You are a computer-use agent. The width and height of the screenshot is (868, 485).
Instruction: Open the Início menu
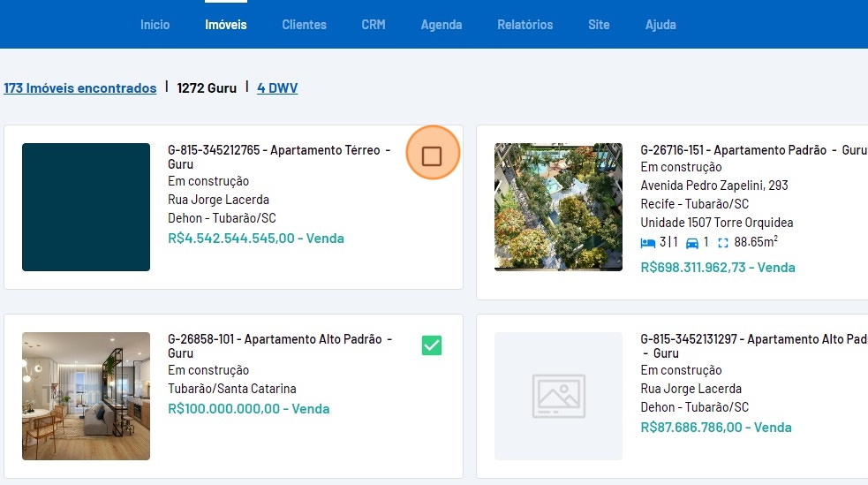pyautogui.click(x=155, y=25)
